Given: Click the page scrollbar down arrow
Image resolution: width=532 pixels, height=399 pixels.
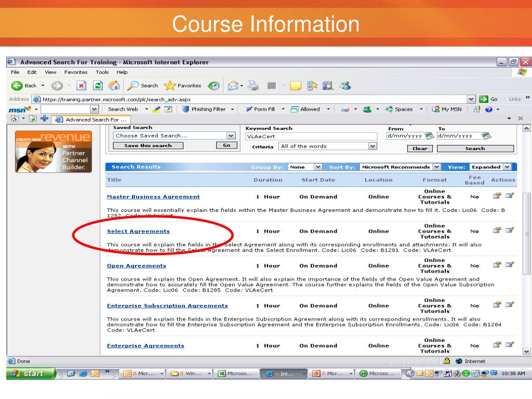Looking at the screenshot, I should click(527, 352).
